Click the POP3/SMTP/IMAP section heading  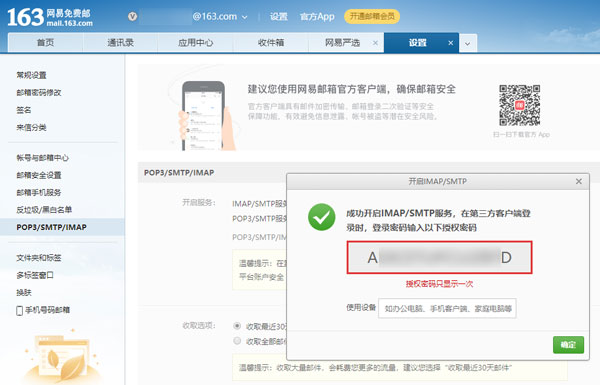179,173
